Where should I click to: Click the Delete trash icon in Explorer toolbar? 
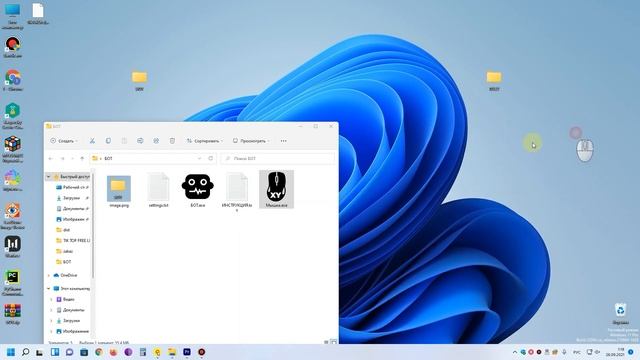(172, 141)
